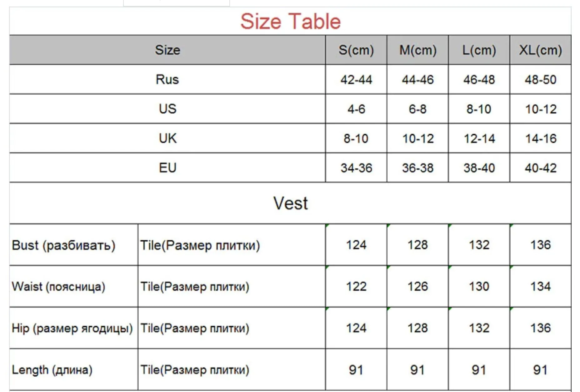This screenshot has width=580, height=392.
Task: Click the Rus 42-44 cell
Action: (356, 79)
